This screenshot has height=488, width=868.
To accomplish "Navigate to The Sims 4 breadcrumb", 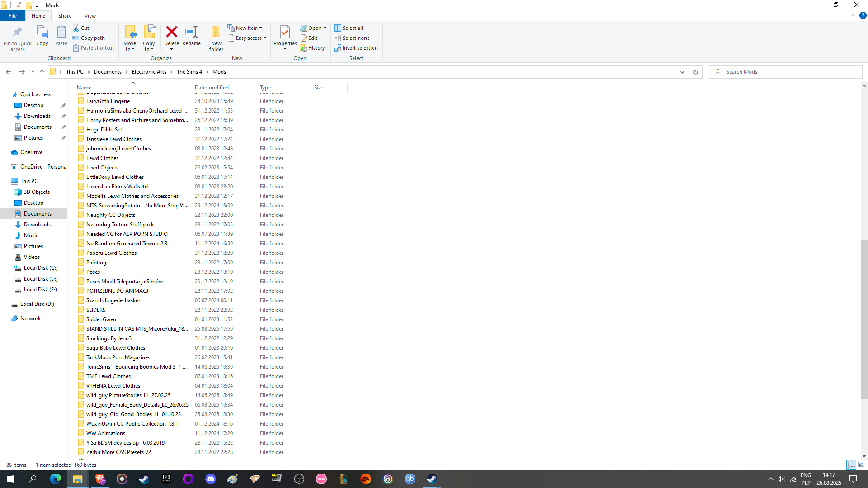I will (189, 72).
